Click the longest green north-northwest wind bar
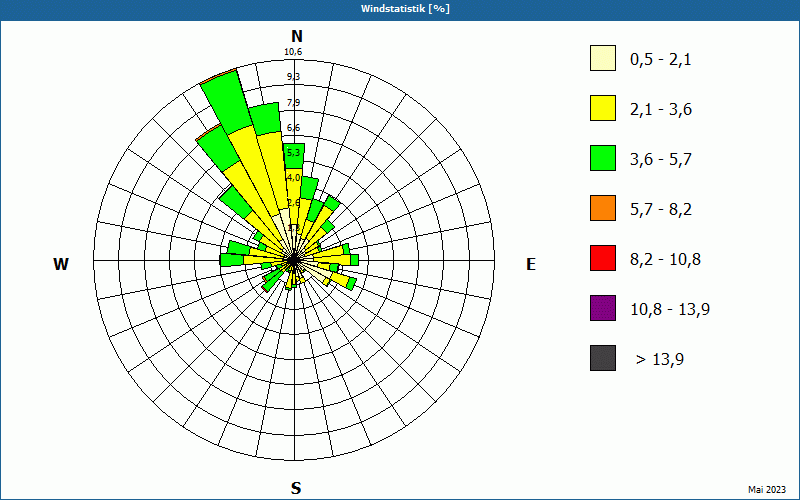800x500 pixels. click(x=227, y=102)
